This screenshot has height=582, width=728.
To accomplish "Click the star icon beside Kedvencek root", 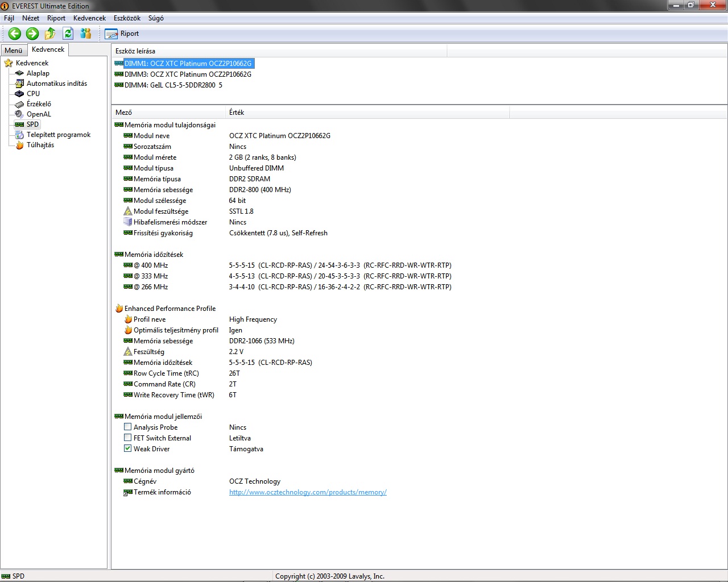I will (x=9, y=63).
